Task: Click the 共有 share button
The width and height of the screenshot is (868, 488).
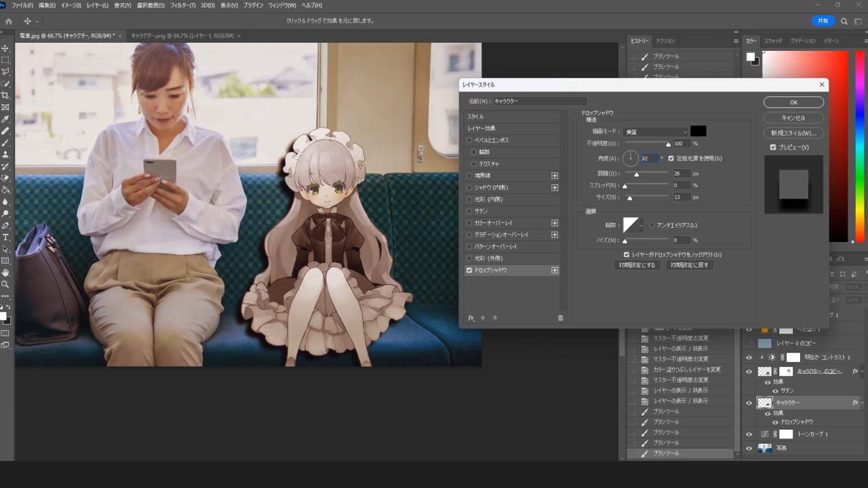Action: click(823, 21)
